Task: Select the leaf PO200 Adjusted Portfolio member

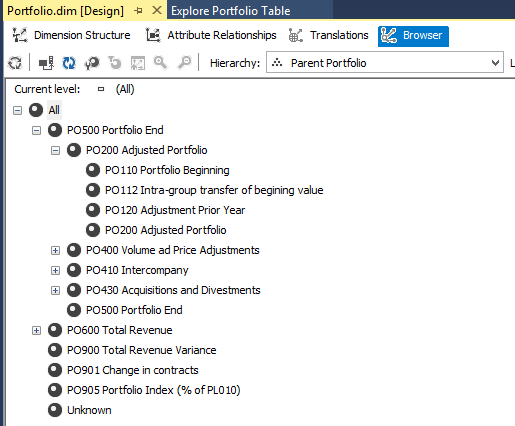Action: pyautogui.click(x=166, y=230)
